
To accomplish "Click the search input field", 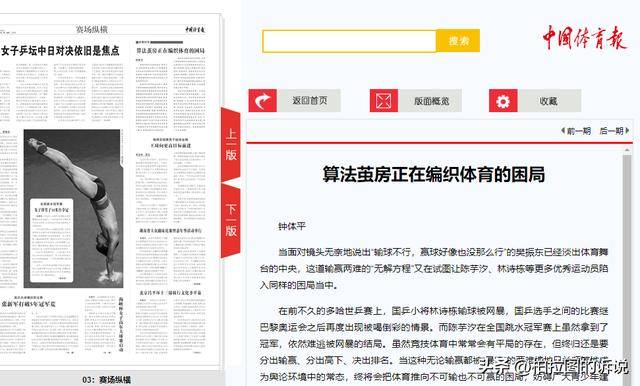I will [349, 41].
